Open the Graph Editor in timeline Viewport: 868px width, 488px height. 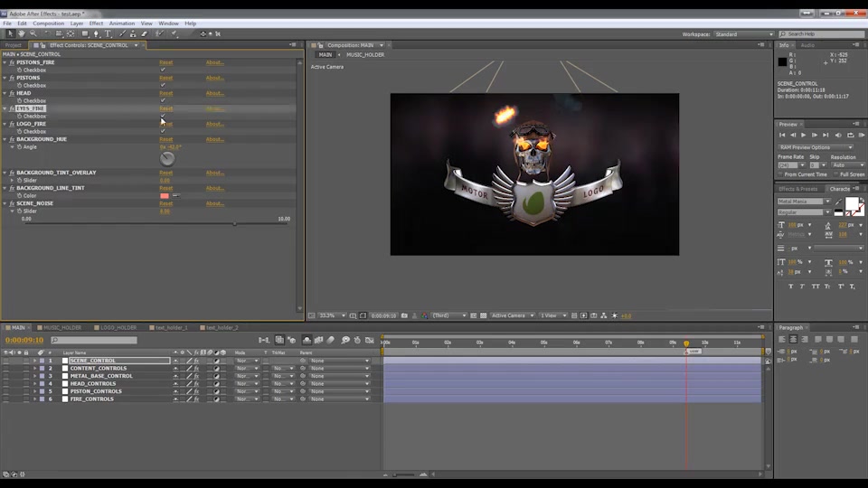(x=370, y=341)
